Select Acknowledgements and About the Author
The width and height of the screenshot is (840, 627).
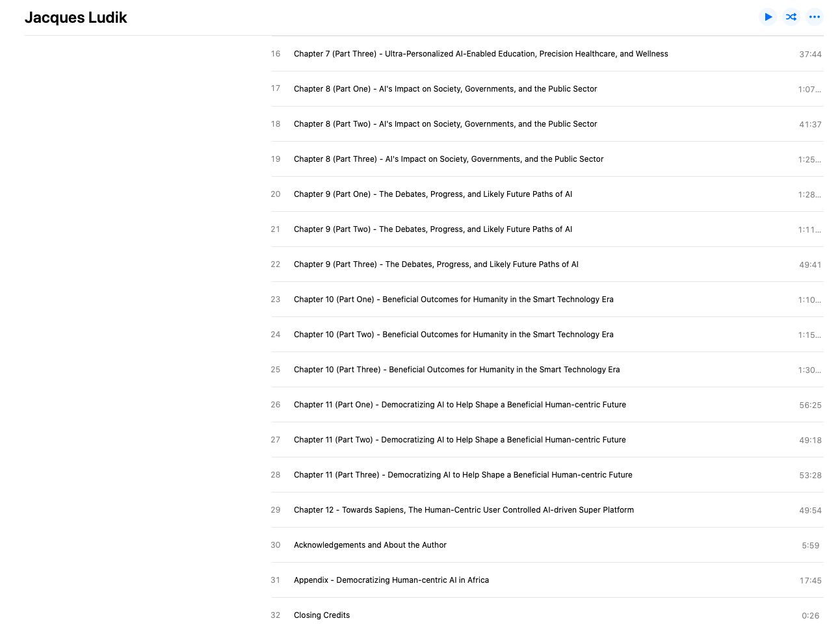click(x=547, y=545)
